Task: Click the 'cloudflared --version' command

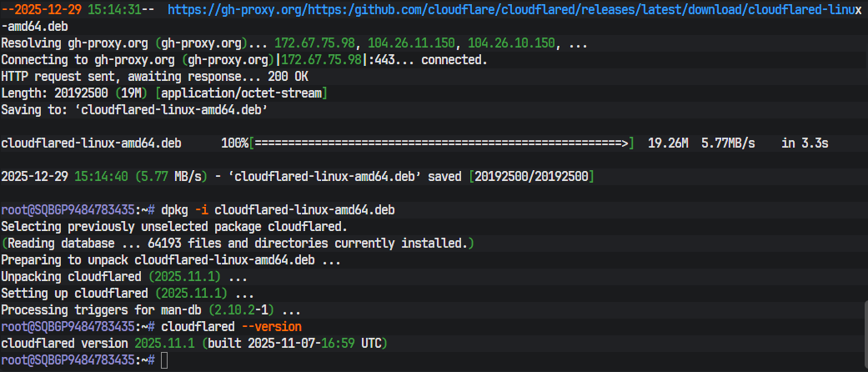Action: click(232, 326)
